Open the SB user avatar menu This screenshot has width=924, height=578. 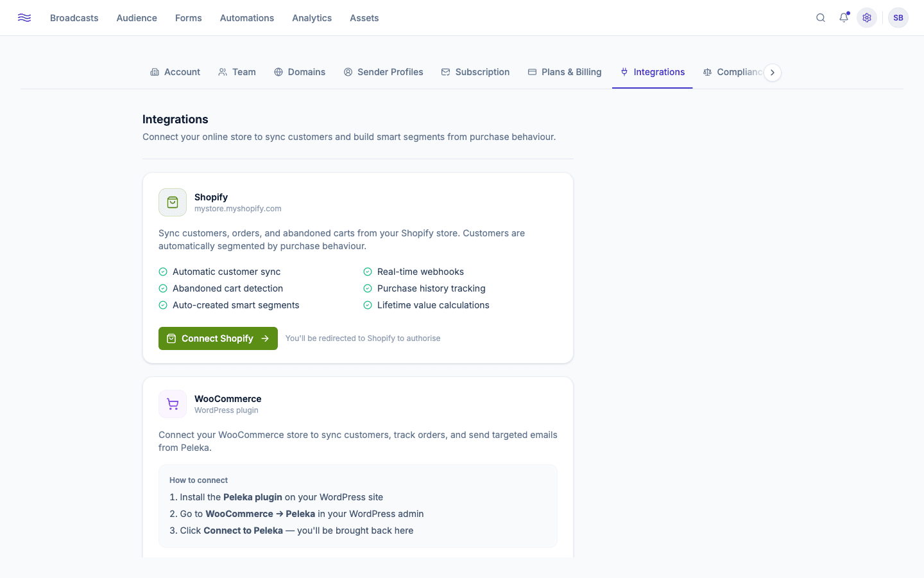point(898,18)
